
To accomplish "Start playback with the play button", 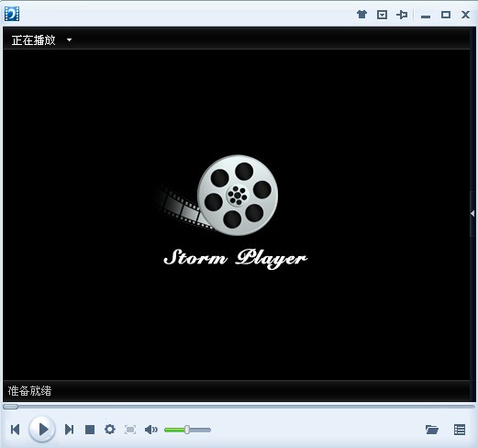I will click(x=42, y=429).
